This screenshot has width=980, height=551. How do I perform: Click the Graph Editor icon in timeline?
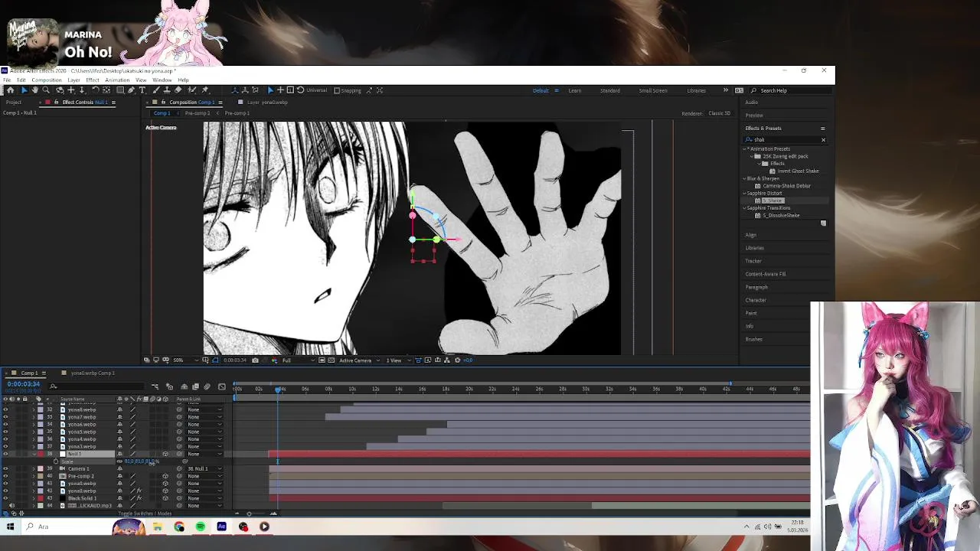coord(222,386)
